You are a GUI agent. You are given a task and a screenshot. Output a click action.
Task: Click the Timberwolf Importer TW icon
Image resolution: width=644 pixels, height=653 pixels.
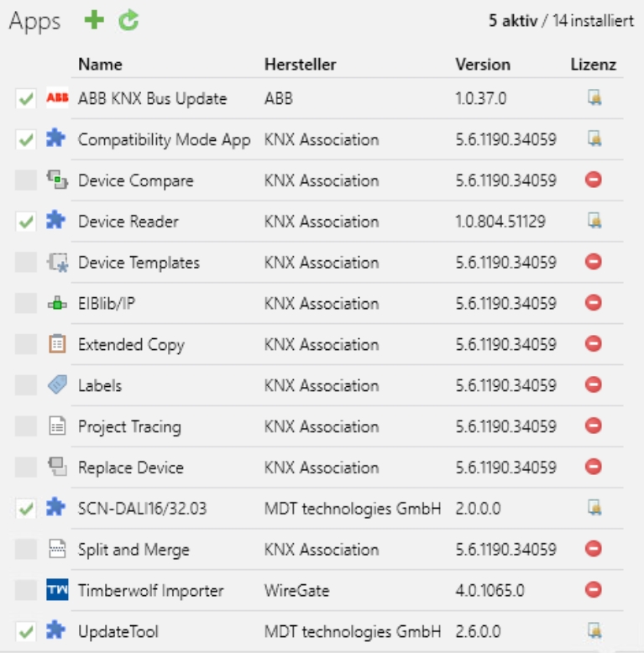click(x=57, y=590)
